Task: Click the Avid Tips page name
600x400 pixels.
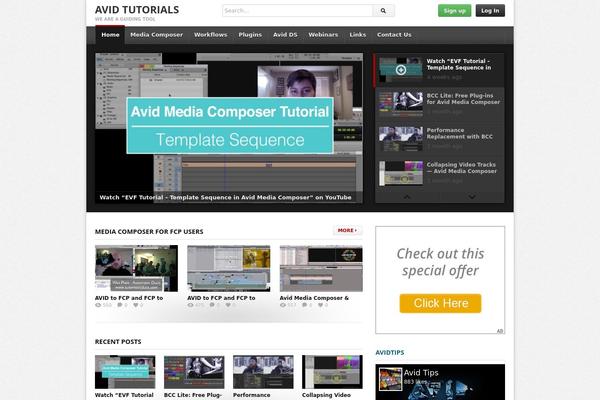Action: (x=421, y=372)
